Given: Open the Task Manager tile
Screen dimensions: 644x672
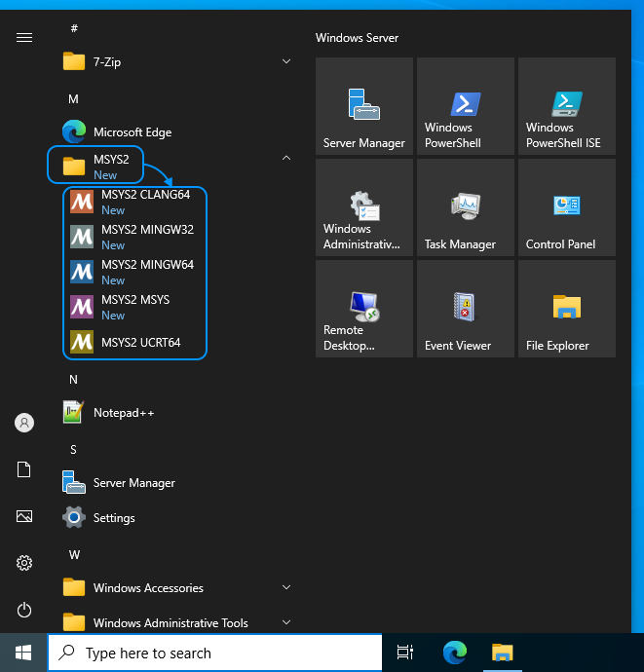Looking at the screenshot, I should pyautogui.click(x=465, y=207).
